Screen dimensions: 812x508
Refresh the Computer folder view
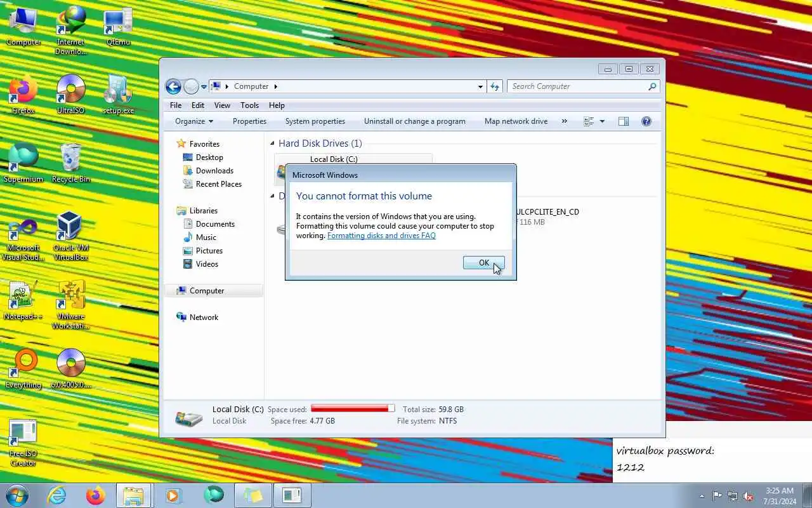pos(495,86)
